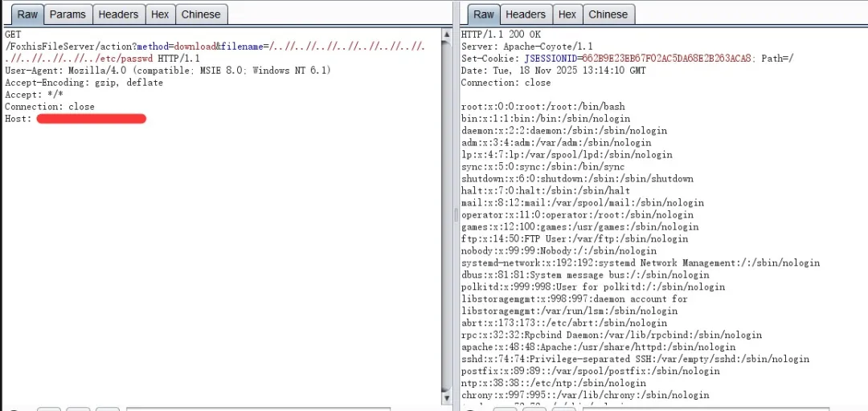Switch to request Raw tab
Image resolution: width=868 pixels, height=411 pixels.
point(27,14)
